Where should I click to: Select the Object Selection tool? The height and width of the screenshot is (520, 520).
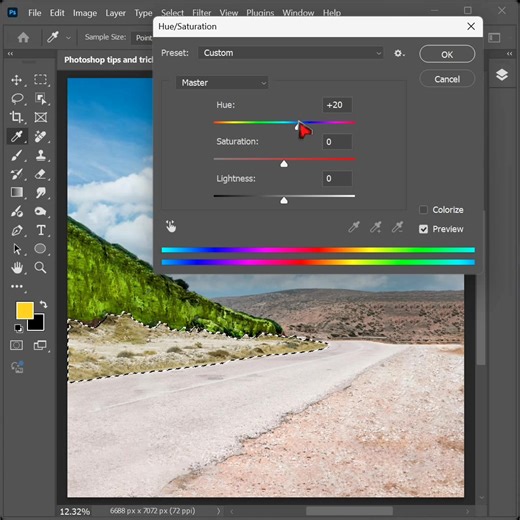point(41,99)
